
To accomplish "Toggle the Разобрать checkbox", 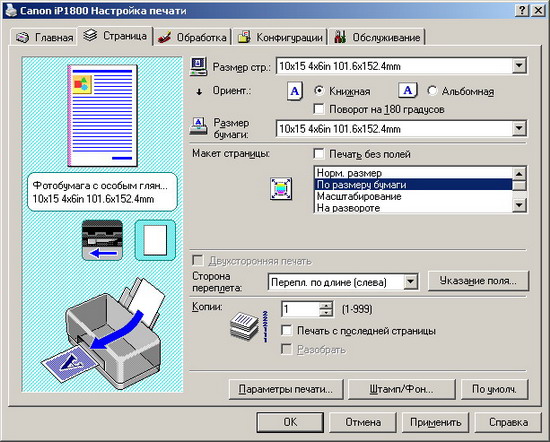I will (x=287, y=349).
